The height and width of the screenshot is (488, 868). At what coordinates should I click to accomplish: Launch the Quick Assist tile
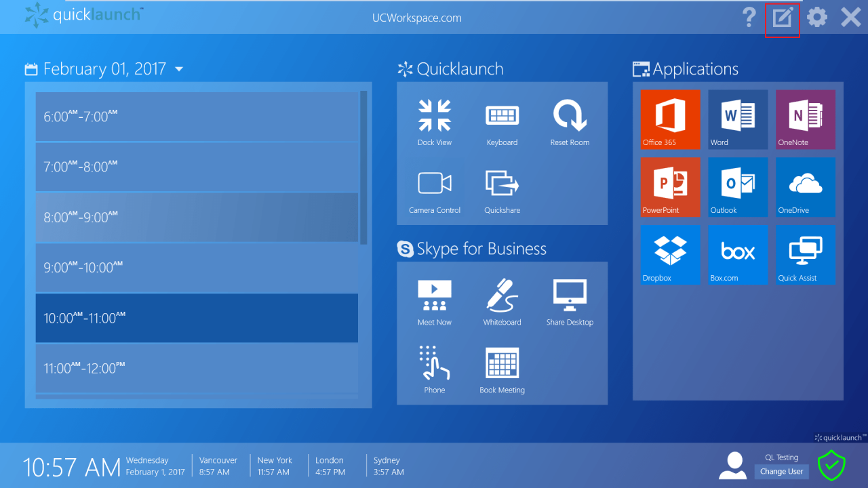click(x=806, y=255)
